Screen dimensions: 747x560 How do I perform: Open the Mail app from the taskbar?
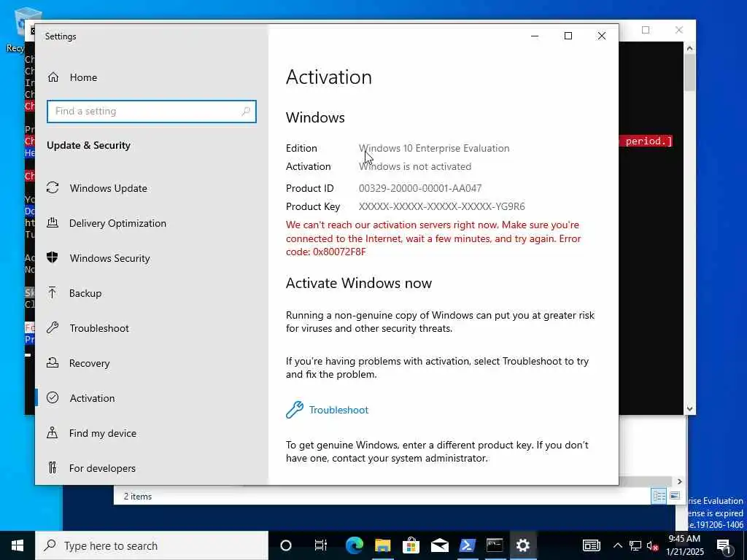coord(439,545)
